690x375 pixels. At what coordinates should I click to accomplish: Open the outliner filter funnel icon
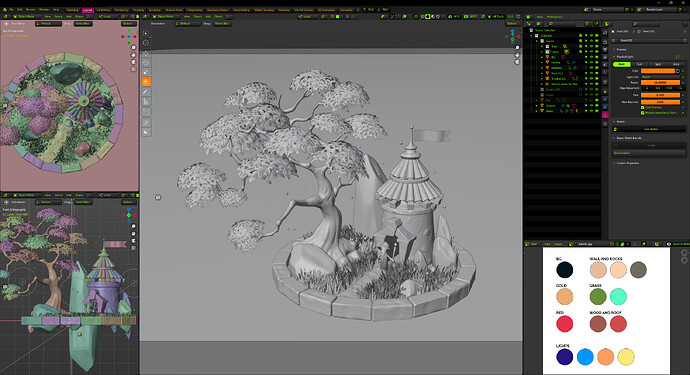point(587,24)
